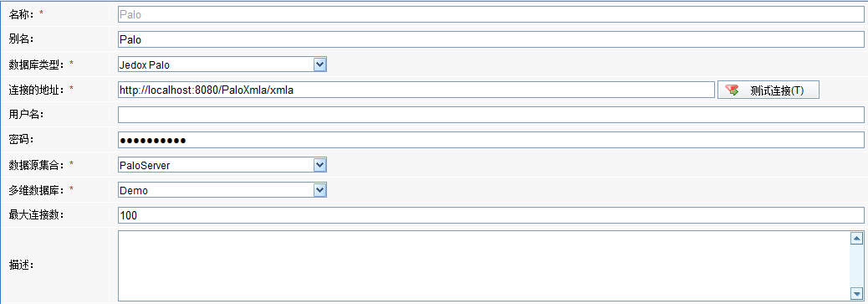
Task: Open the 数据库类型 dropdown arrow
Action: click(320, 64)
